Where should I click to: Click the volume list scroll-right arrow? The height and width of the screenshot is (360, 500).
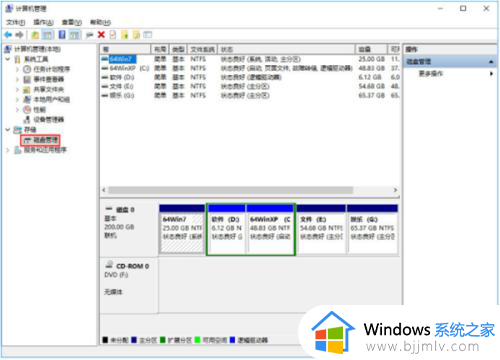coord(395,190)
